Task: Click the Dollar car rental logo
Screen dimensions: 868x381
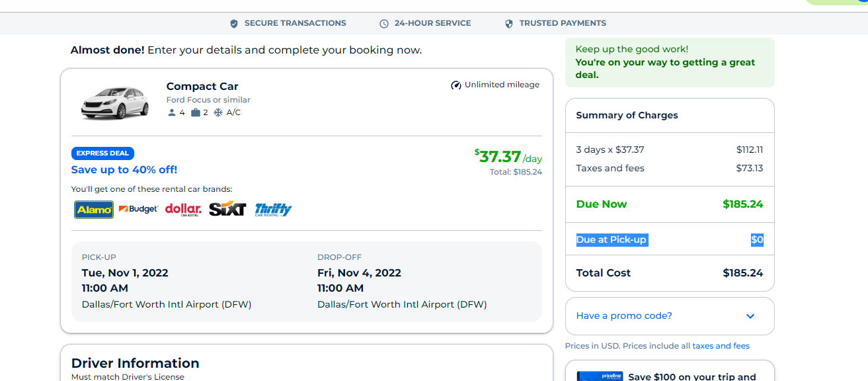Action: pyautogui.click(x=183, y=210)
